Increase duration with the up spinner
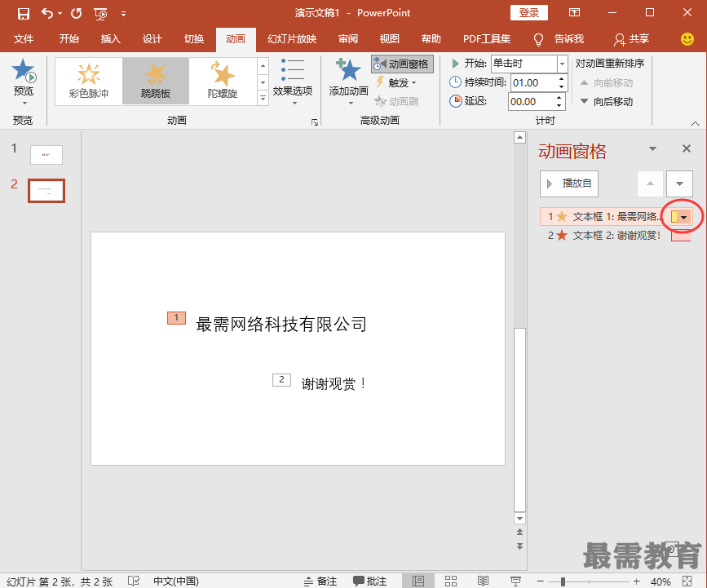Viewport: 707px width, 588px height. pos(561,79)
